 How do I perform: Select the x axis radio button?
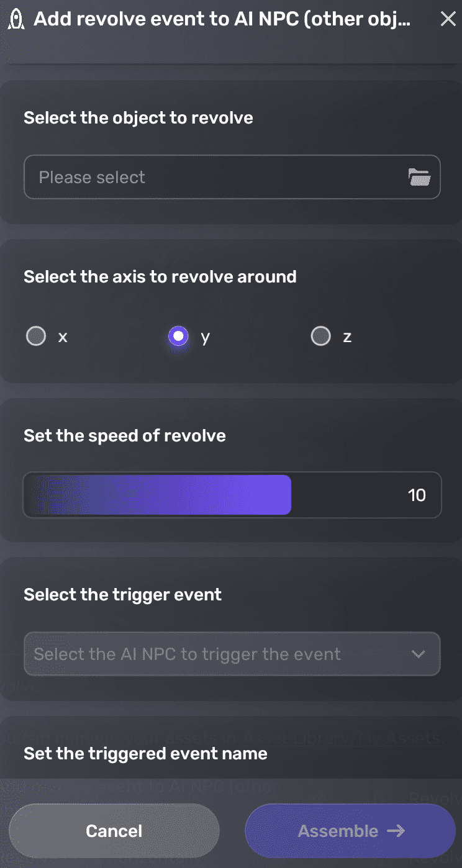tap(36, 337)
